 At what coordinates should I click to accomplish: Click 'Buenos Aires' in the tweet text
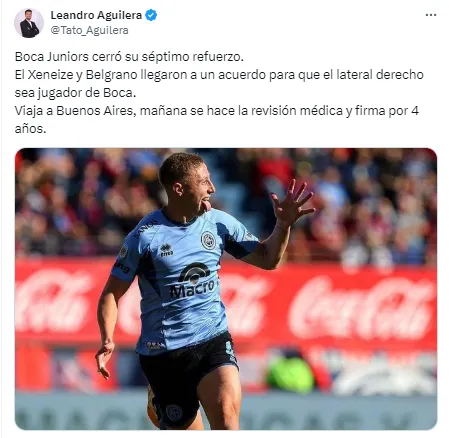[95, 110]
